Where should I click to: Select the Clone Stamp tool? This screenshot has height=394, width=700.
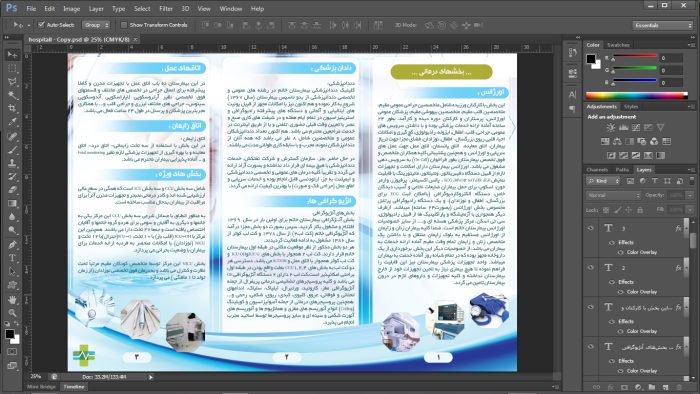pos(12,163)
